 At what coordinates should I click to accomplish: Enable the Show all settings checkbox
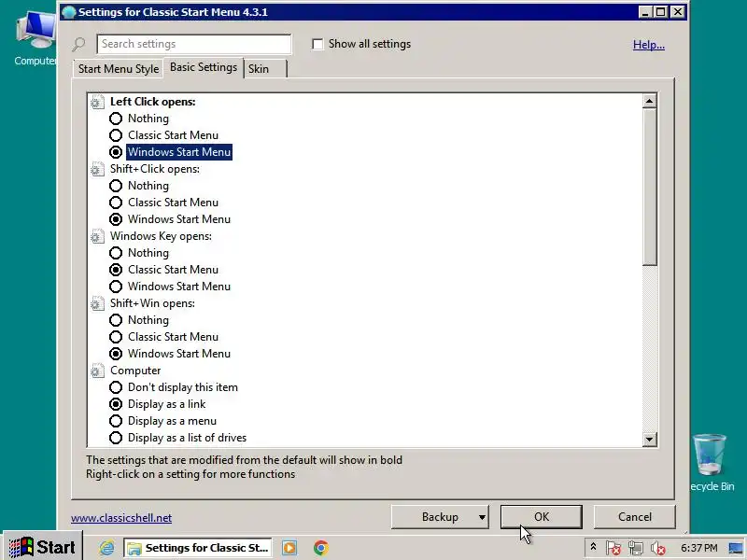pyautogui.click(x=317, y=44)
